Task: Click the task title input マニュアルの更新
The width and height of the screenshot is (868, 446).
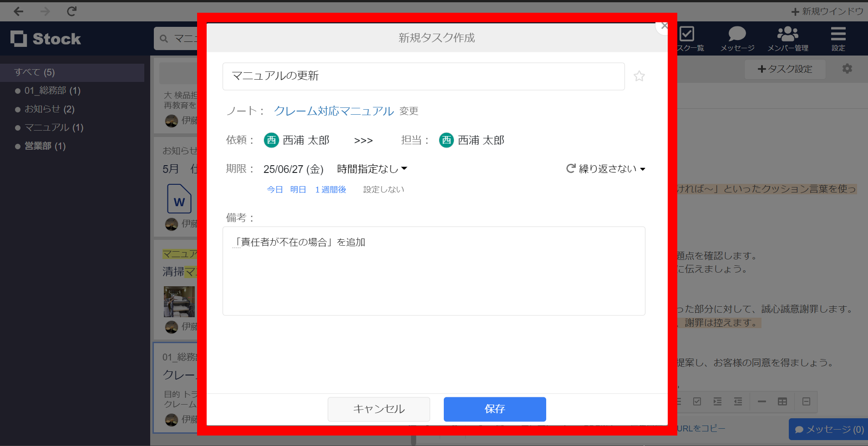Action: click(422, 76)
